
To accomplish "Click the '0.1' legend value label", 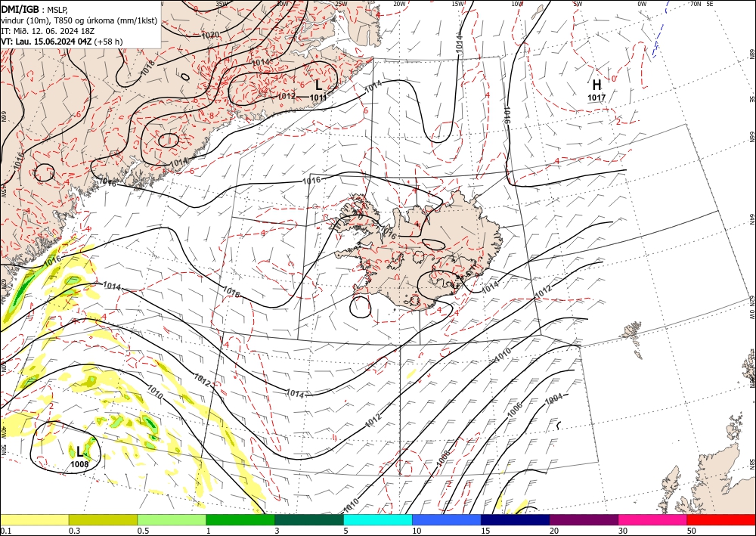I will 6,531.
